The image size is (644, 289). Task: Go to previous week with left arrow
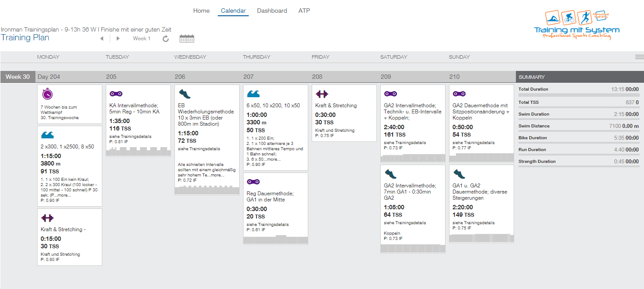pos(102,39)
